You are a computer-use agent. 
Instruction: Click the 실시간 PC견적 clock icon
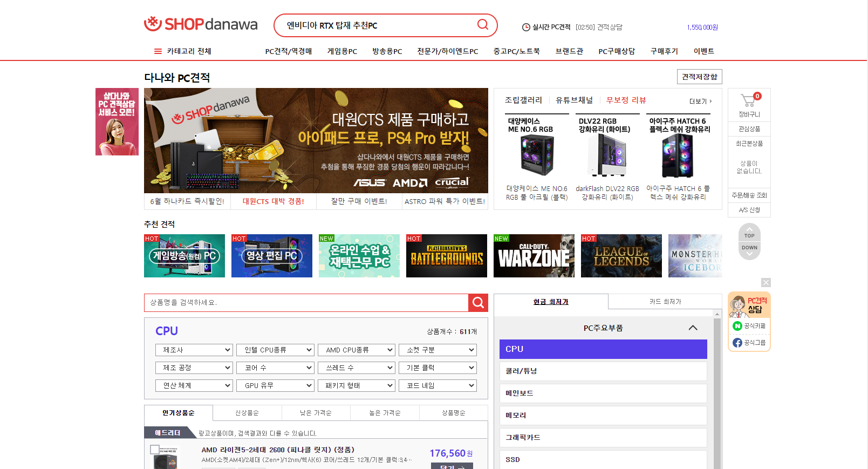click(x=526, y=27)
